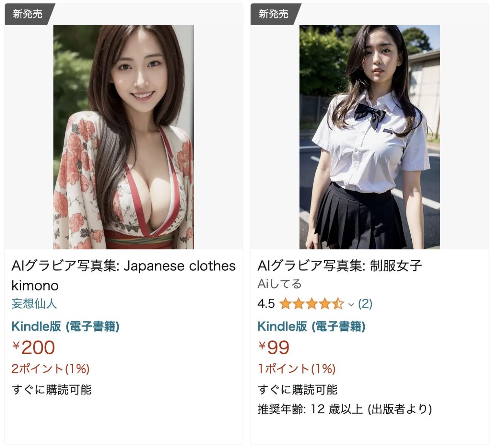Click the ¥99 price
The height and width of the screenshot is (448, 493).
273,347
